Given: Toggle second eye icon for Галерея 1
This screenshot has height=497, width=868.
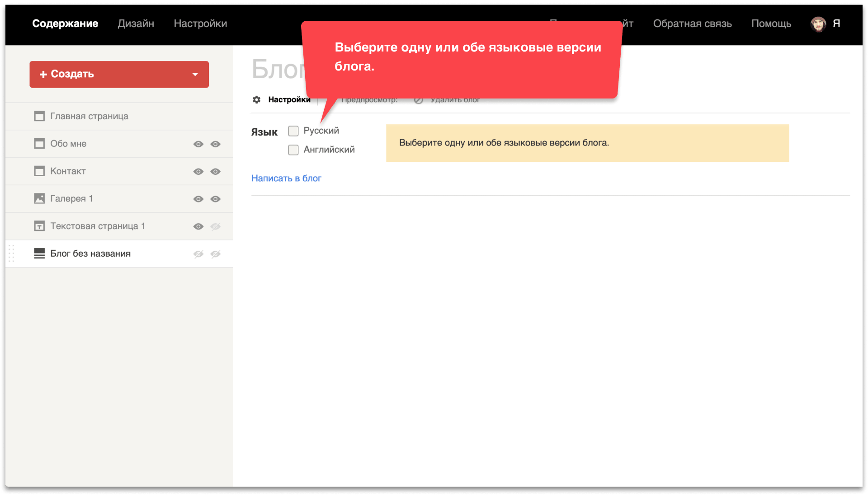Looking at the screenshot, I should [x=215, y=199].
